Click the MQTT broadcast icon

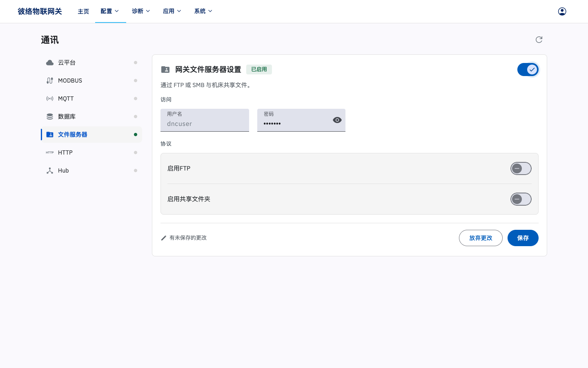[50, 99]
